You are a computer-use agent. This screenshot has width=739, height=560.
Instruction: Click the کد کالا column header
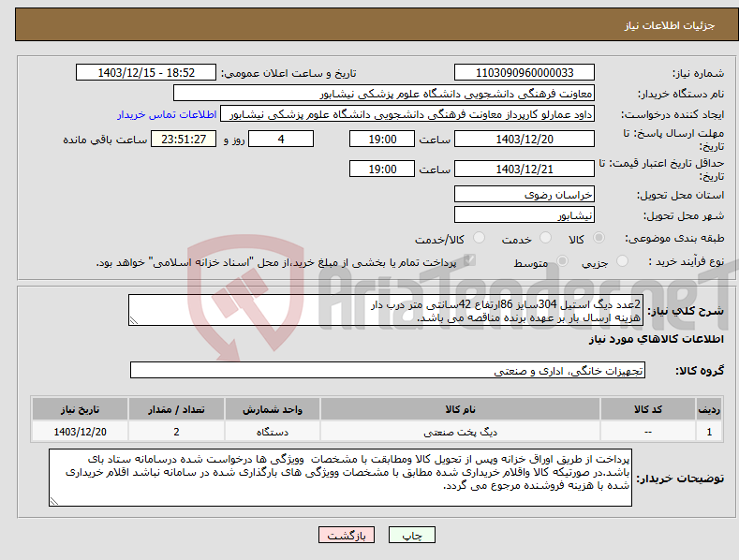click(x=648, y=409)
